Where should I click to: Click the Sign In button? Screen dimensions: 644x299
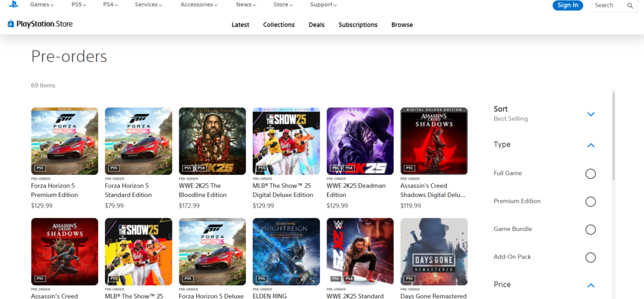[x=568, y=5]
